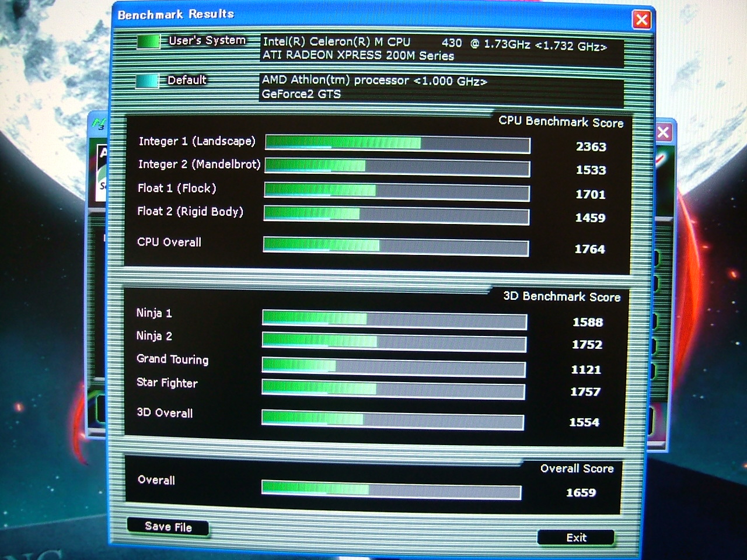Select the Grand Touring score value 1121
Screen dimensions: 747x560
pos(586,369)
